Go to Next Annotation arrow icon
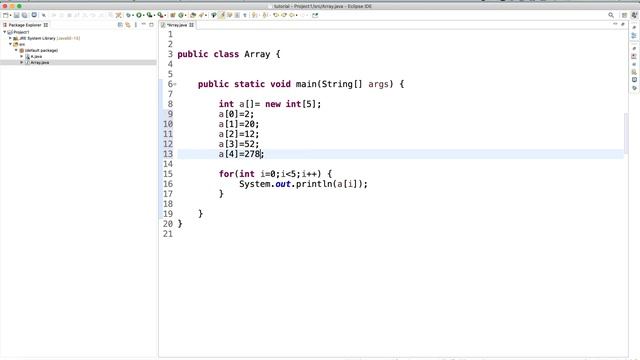This screenshot has width=640, height=360. pos(254,15)
